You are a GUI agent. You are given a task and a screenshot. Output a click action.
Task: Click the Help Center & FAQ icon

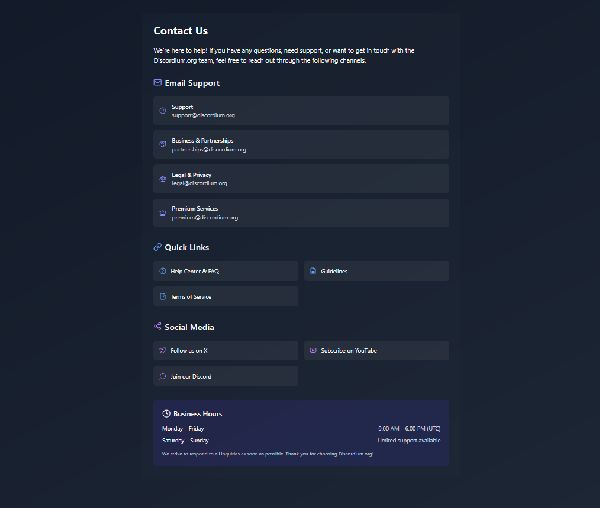click(163, 271)
